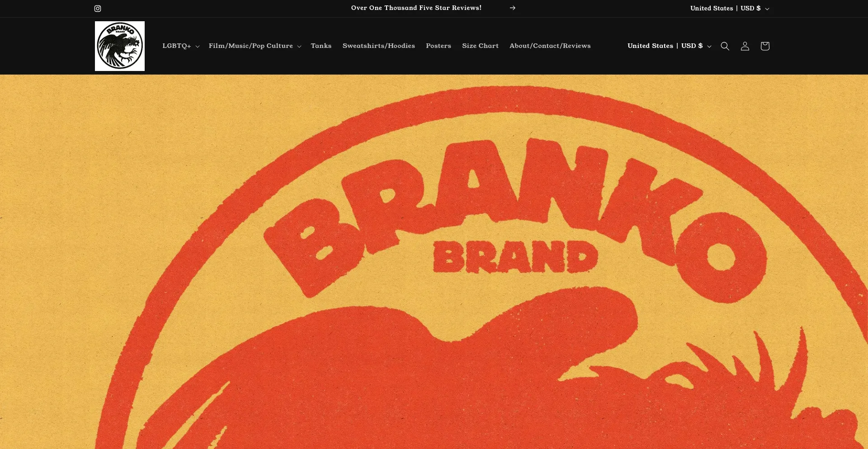The width and height of the screenshot is (868, 449).
Task: Open the account login icon
Action: (x=745, y=46)
